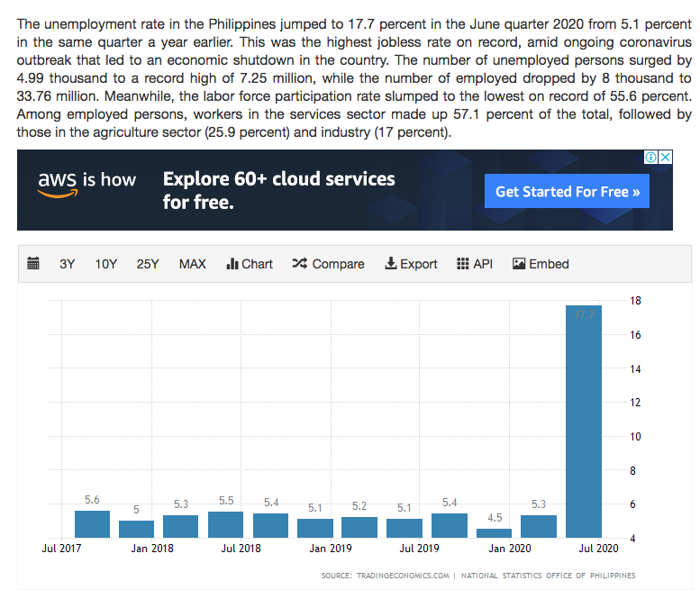Click the Jul 2019 axis label
The height and width of the screenshot is (590, 700).
pyautogui.click(x=420, y=548)
